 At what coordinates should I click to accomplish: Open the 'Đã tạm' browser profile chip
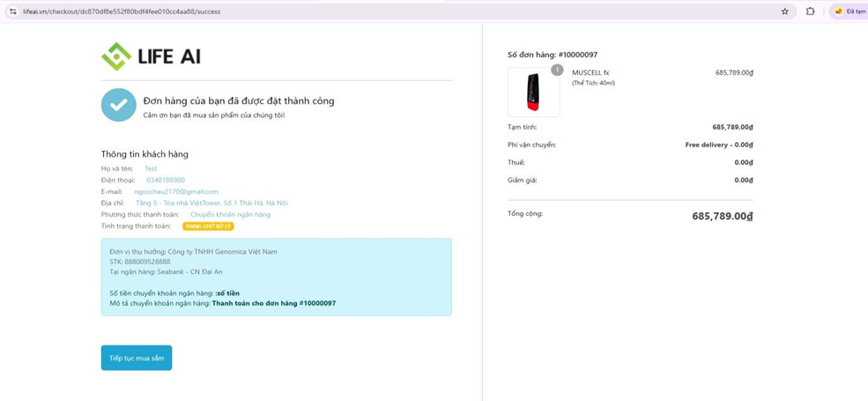(x=849, y=11)
